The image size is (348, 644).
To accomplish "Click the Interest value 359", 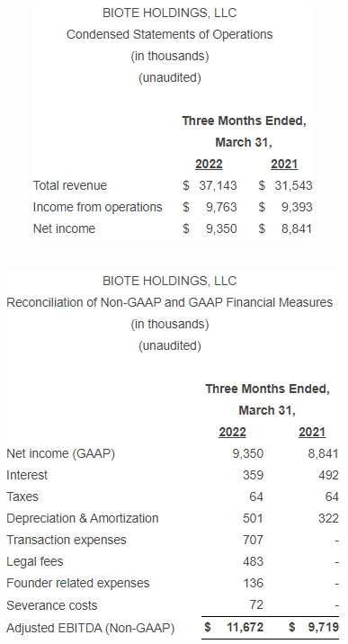I will (x=253, y=475).
